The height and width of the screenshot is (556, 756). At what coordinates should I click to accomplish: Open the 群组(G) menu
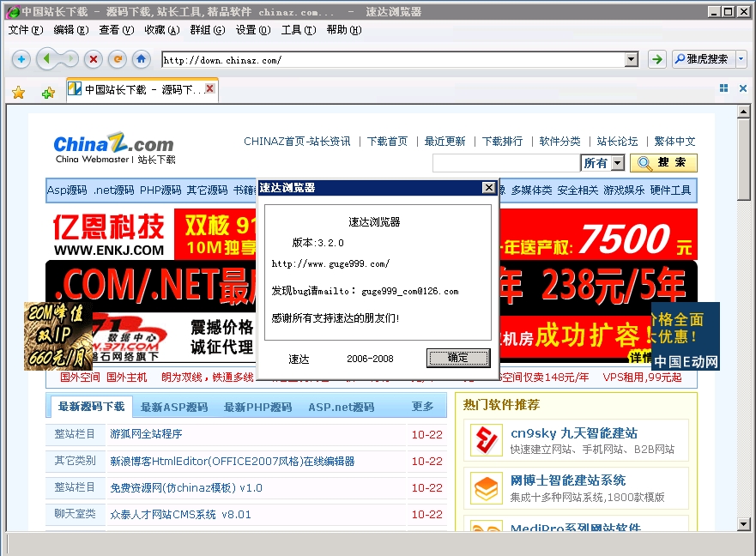(x=208, y=30)
